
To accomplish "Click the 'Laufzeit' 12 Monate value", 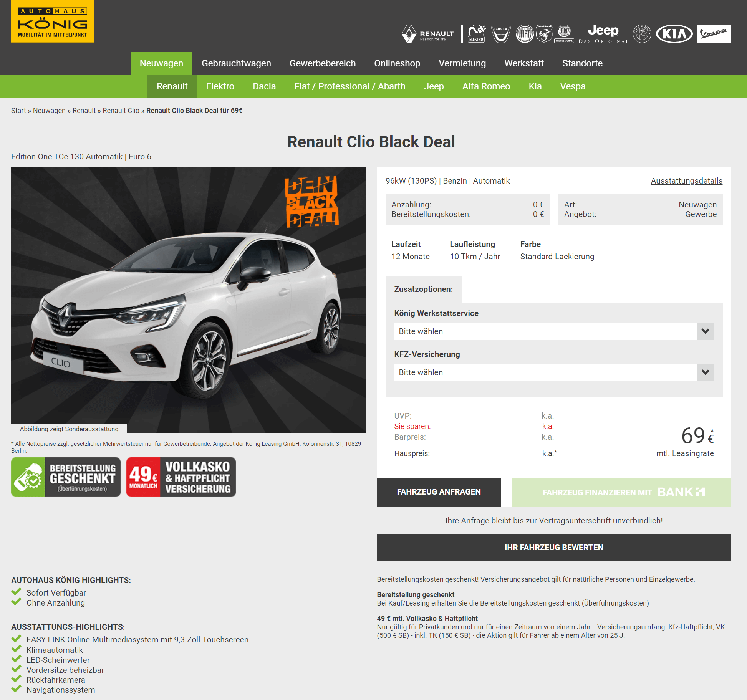I will [411, 257].
